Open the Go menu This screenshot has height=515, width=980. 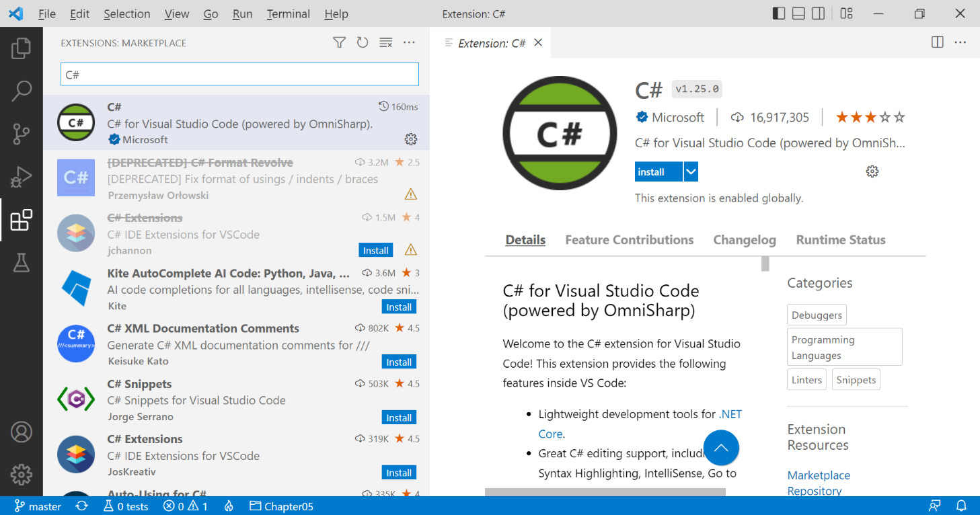pyautogui.click(x=211, y=13)
